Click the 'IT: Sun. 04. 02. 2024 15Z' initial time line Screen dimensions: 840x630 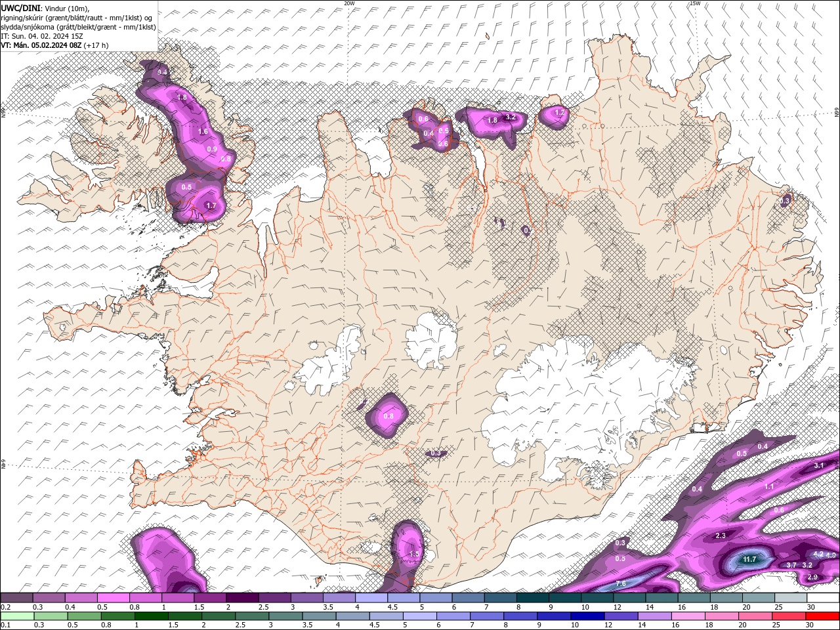(x=41, y=36)
